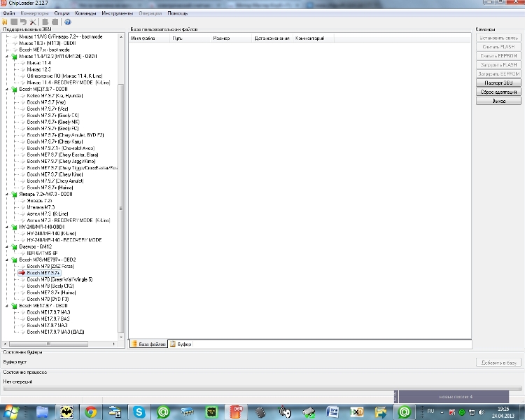The image size is (525, 420).
Task: Open Microsoft Word from the taskbar
Action: coord(332,412)
